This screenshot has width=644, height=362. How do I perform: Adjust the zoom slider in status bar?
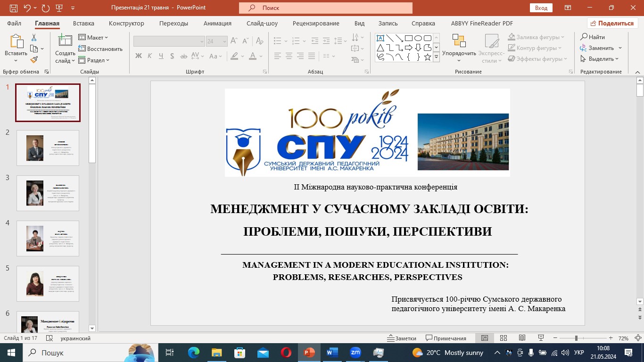(x=576, y=338)
